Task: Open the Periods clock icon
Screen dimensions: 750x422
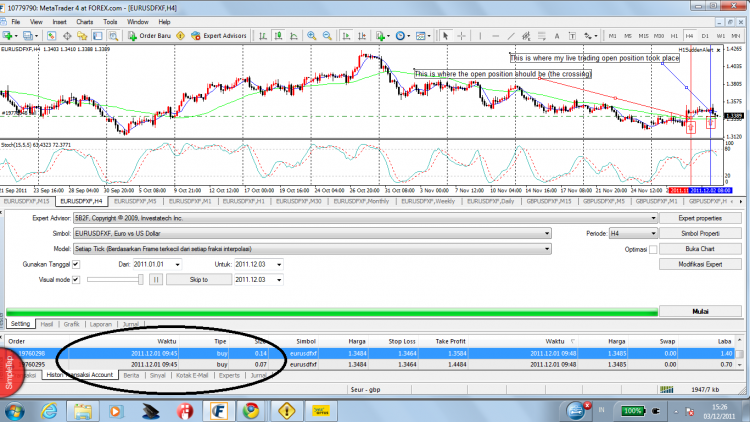Action: (400, 36)
